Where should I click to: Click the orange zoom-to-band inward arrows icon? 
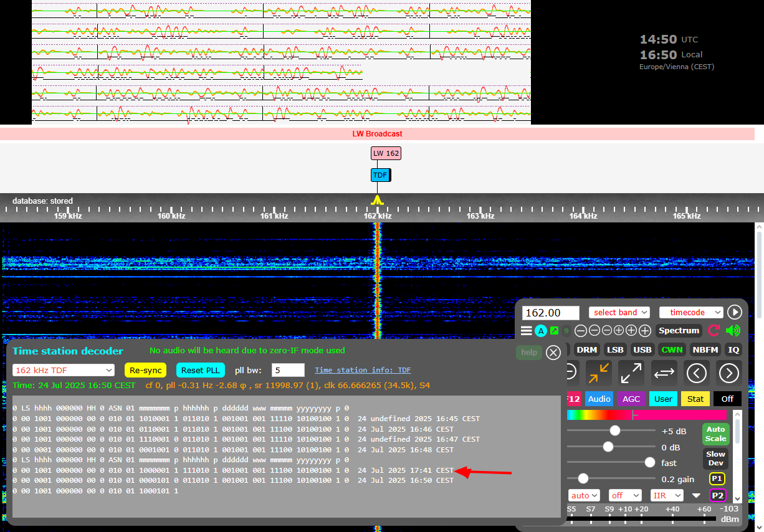click(x=599, y=373)
